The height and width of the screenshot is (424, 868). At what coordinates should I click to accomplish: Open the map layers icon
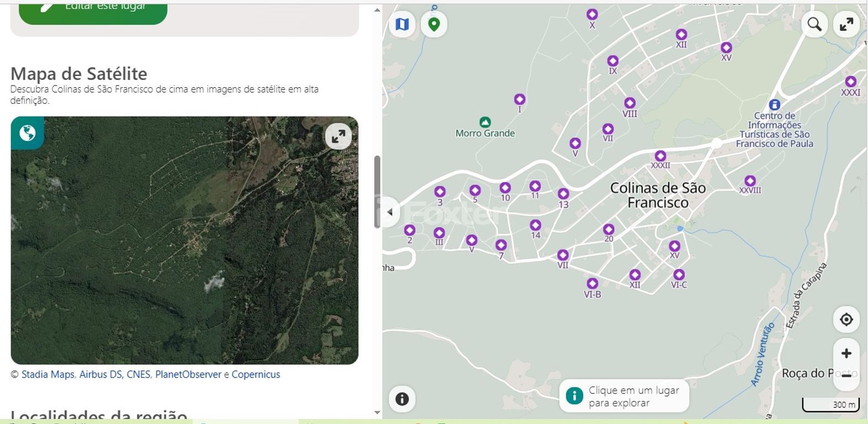402,24
